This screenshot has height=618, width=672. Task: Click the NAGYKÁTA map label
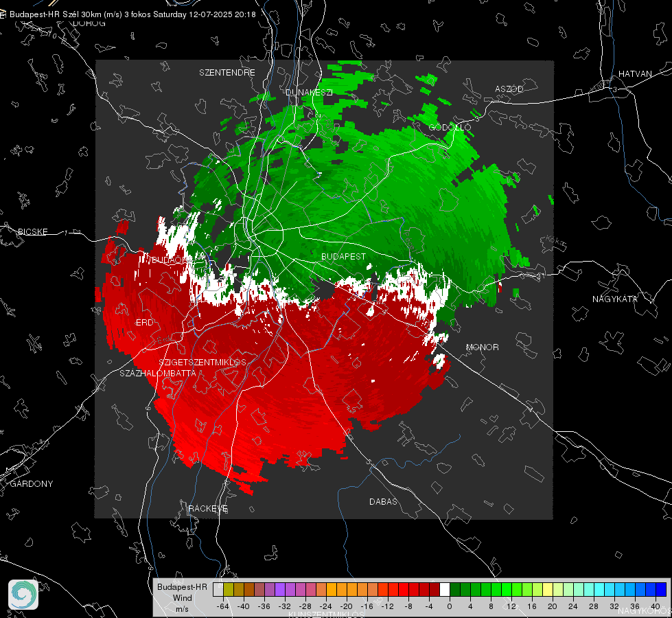[615, 299]
